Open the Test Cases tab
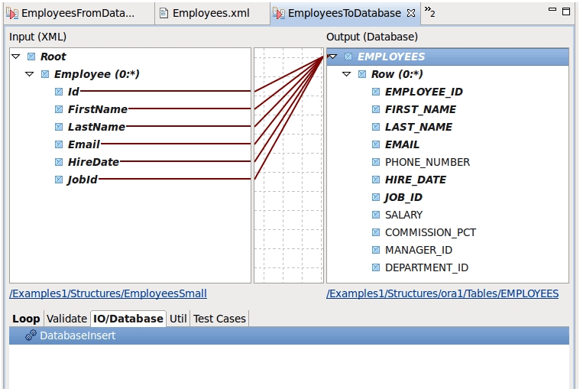 click(219, 319)
